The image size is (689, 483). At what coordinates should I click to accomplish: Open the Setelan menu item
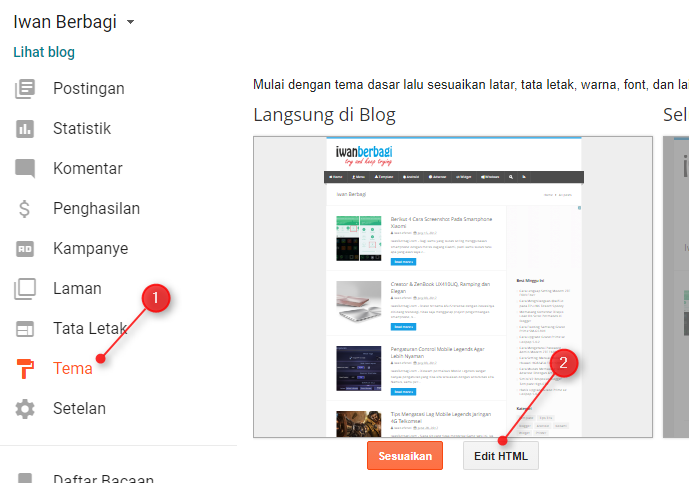pyautogui.click(x=80, y=408)
